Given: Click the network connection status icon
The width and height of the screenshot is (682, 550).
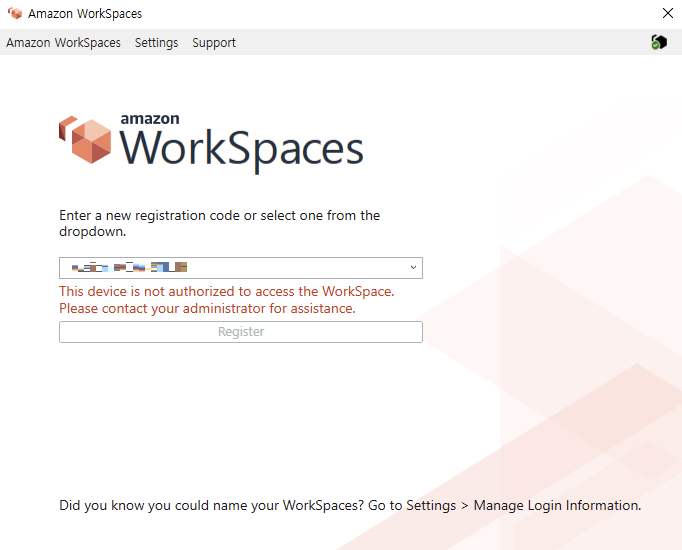Looking at the screenshot, I should (x=659, y=42).
